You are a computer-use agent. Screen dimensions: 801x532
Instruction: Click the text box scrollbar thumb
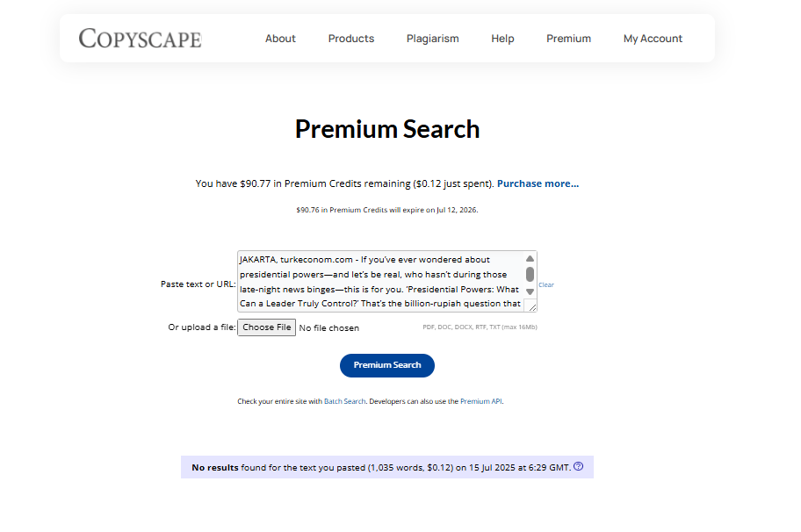(530, 274)
